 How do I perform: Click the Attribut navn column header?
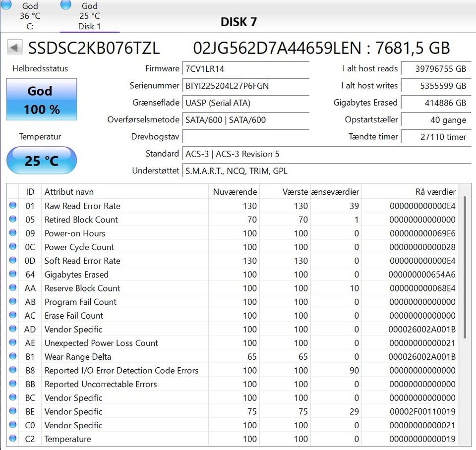pos(125,192)
